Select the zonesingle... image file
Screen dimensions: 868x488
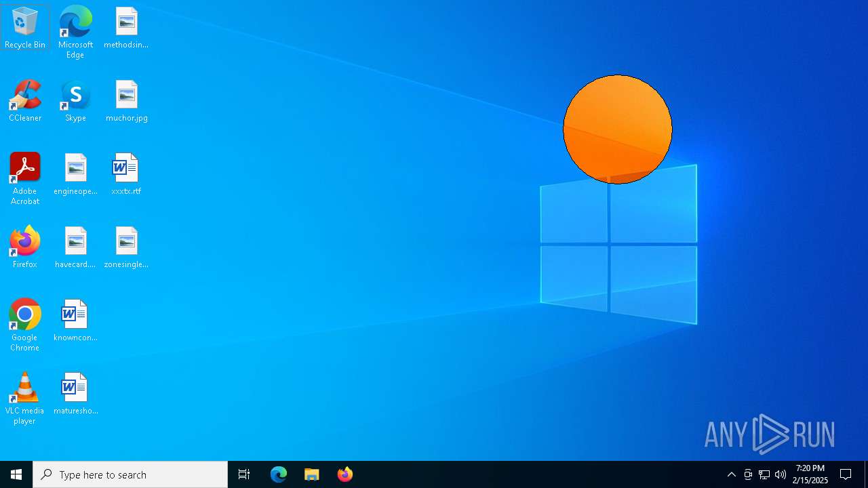[126, 247]
